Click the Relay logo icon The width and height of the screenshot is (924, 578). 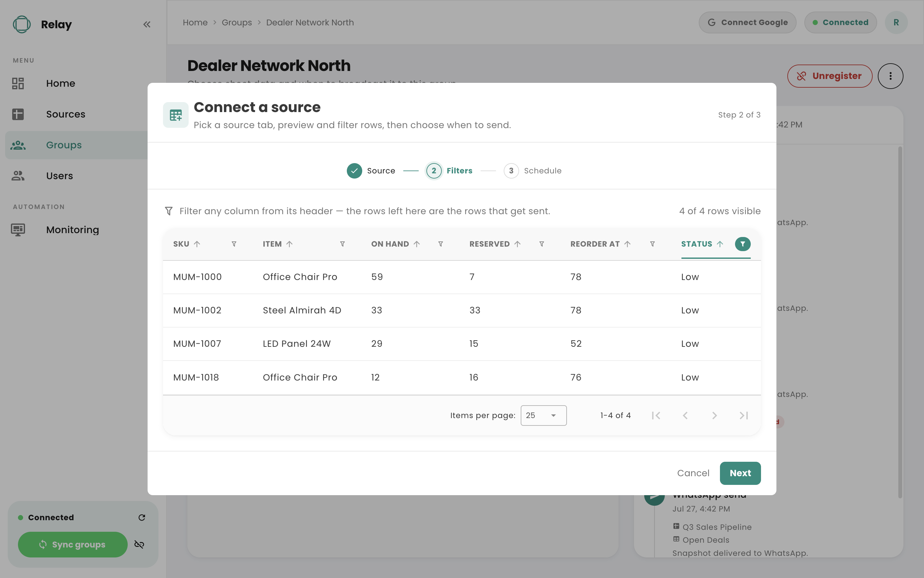pyautogui.click(x=22, y=24)
